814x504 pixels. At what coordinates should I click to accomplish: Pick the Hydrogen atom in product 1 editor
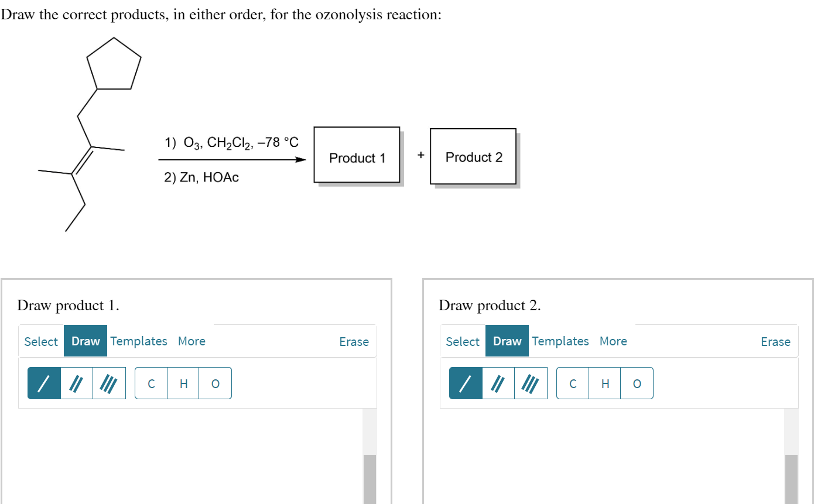[183, 383]
